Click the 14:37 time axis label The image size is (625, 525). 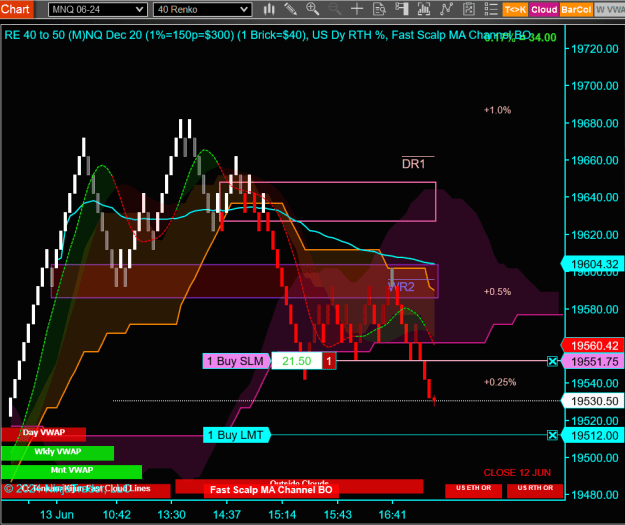coord(227,515)
